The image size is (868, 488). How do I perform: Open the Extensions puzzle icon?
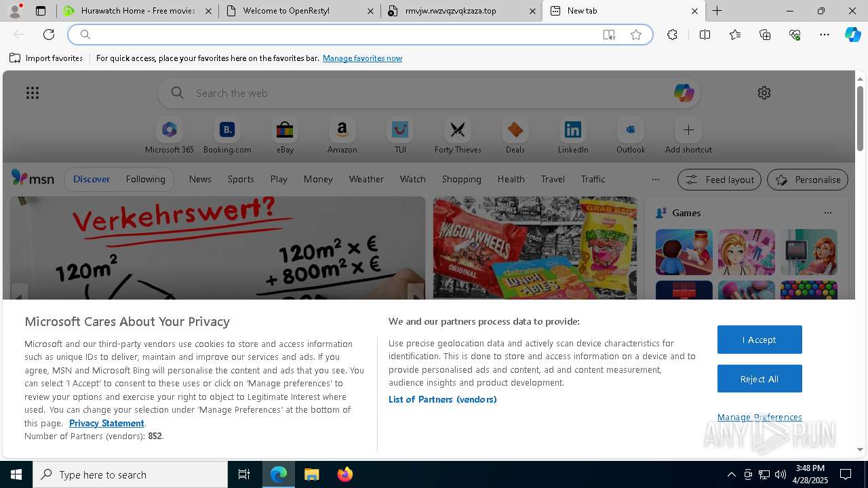coord(672,35)
